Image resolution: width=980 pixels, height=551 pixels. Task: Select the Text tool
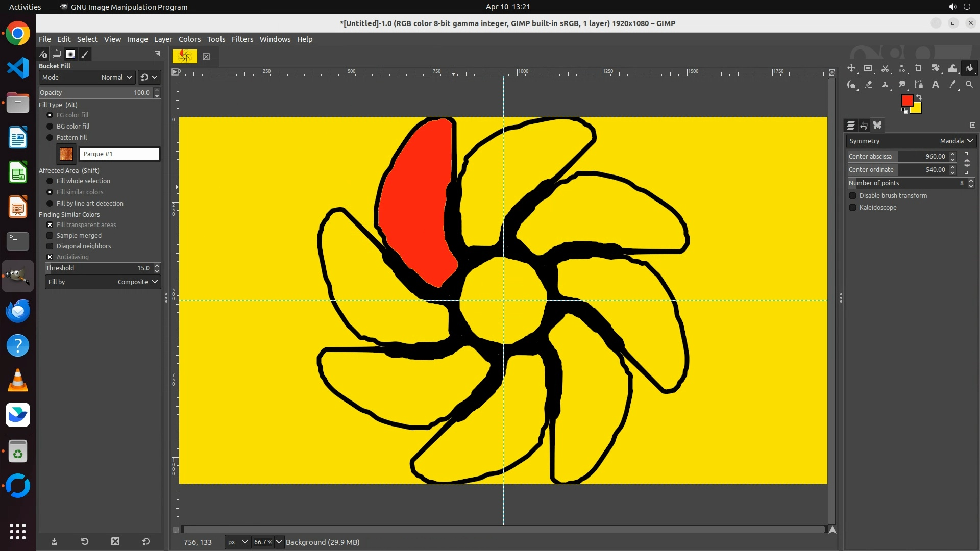[936, 85]
